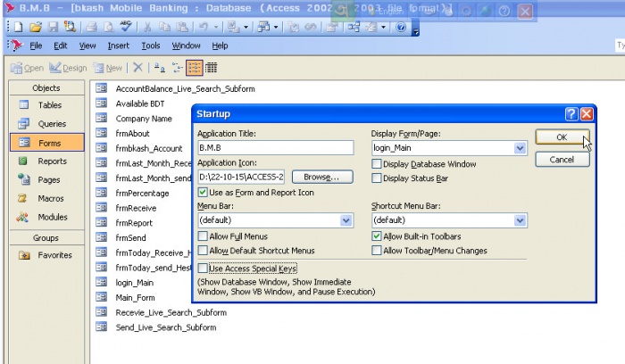Viewport: 625px width, 364px height.
Task: Open the Edit menu
Action: pyautogui.click(x=60, y=45)
